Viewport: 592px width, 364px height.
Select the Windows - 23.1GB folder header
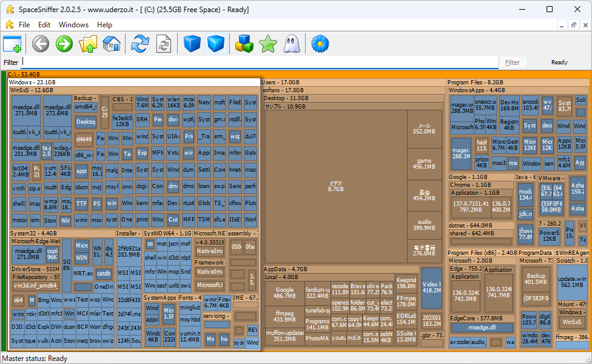pyautogui.click(x=134, y=82)
